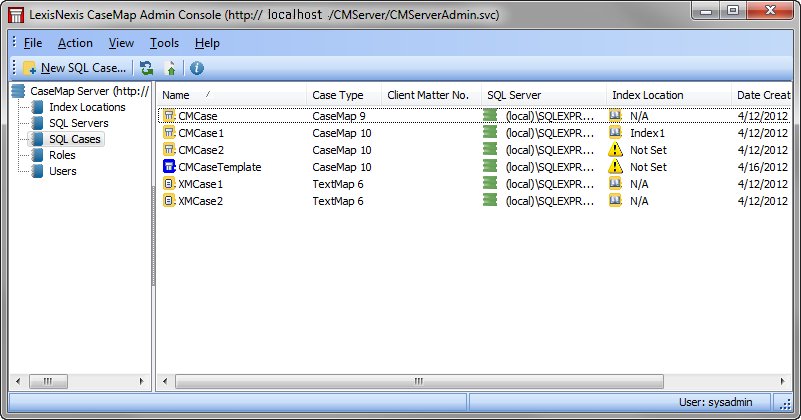
Task: Click the TextMap icon beside XMCase1
Action: [169, 183]
